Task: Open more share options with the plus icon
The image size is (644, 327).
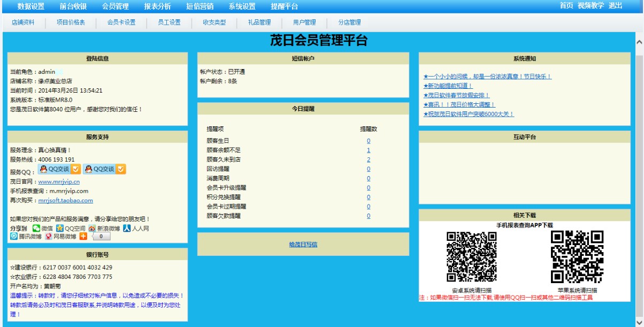Action: [83, 237]
